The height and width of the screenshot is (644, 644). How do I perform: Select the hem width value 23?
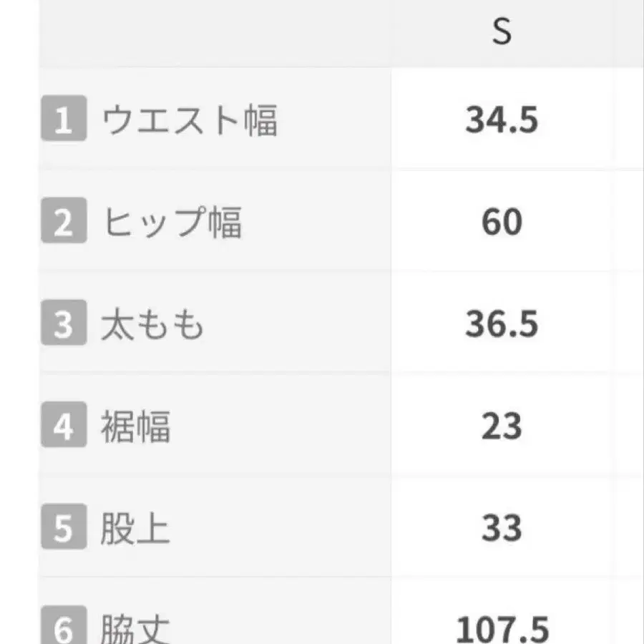coord(502,427)
